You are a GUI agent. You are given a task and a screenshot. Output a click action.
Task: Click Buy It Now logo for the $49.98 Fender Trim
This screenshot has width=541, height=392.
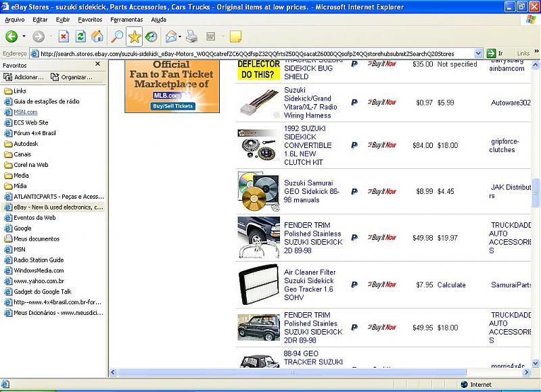[382, 237]
